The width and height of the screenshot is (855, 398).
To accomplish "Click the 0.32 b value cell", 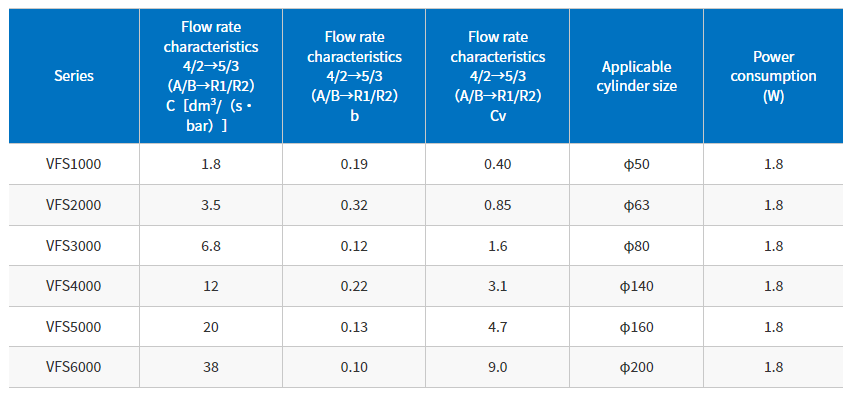I will click(x=354, y=205).
